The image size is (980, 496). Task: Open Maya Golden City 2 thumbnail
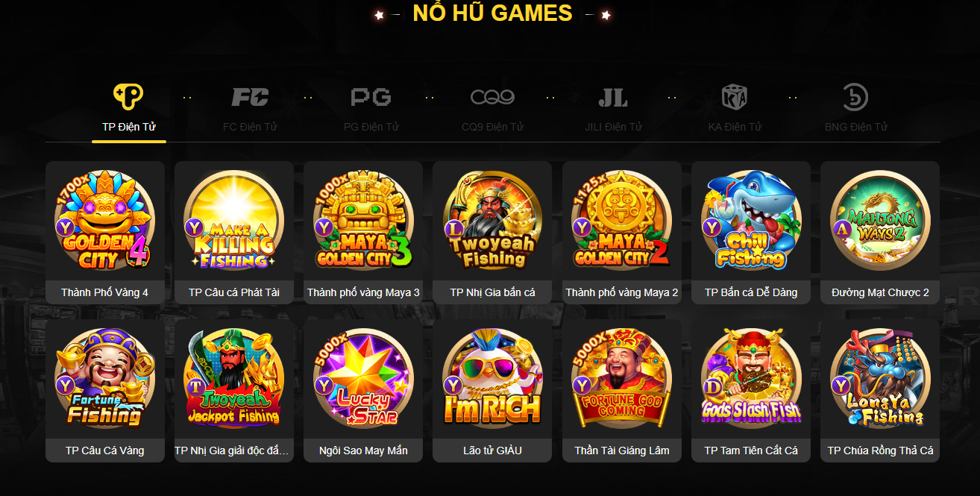tap(622, 220)
